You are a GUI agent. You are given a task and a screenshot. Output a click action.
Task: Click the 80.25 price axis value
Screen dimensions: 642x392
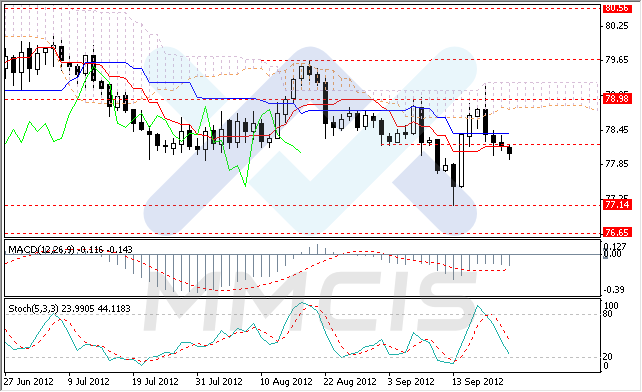[x=617, y=26]
